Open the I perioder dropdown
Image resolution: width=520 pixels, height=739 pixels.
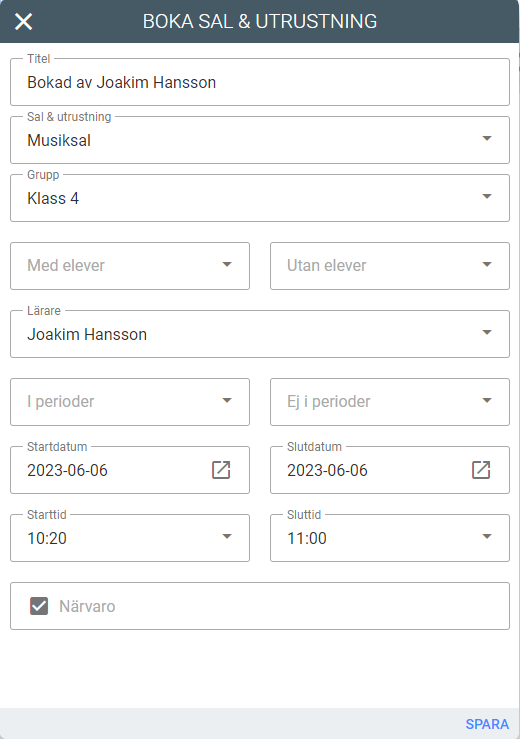click(130, 402)
